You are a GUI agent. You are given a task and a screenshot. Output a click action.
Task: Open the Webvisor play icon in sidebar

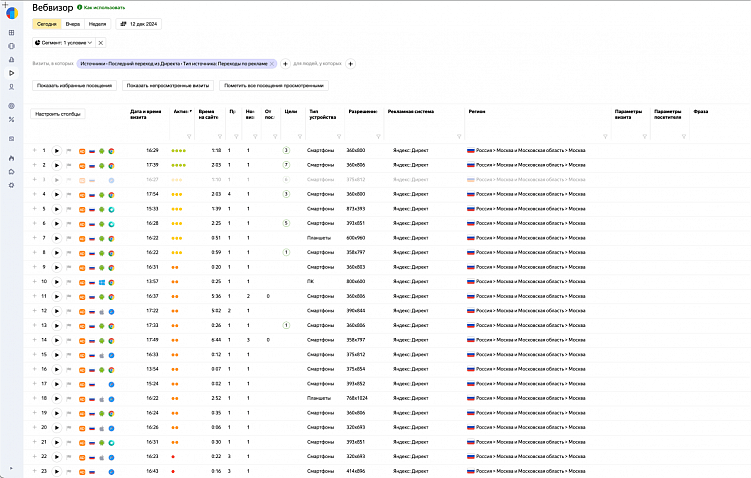coord(11,73)
